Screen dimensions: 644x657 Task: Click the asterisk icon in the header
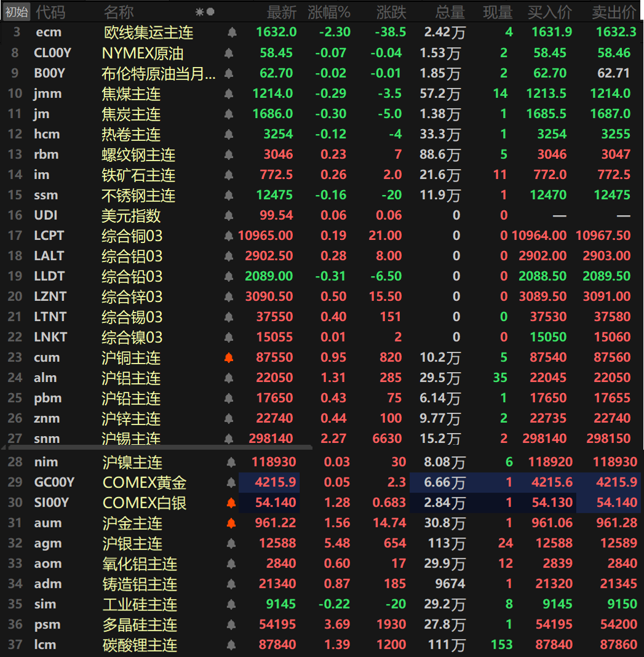point(199,12)
